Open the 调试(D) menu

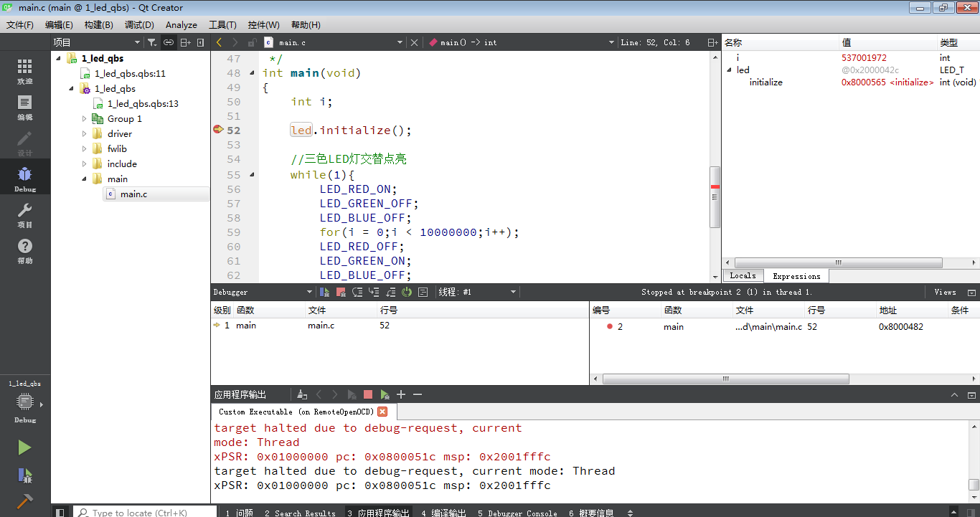point(139,24)
